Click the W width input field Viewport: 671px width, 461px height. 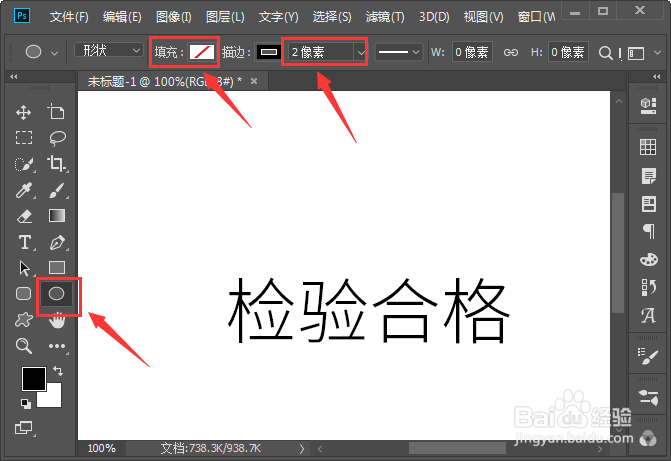pos(472,53)
